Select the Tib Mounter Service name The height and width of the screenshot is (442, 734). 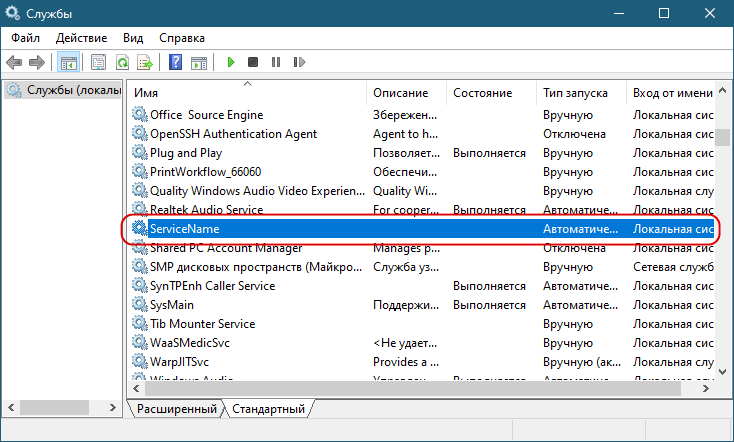pyautogui.click(x=202, y=324)
